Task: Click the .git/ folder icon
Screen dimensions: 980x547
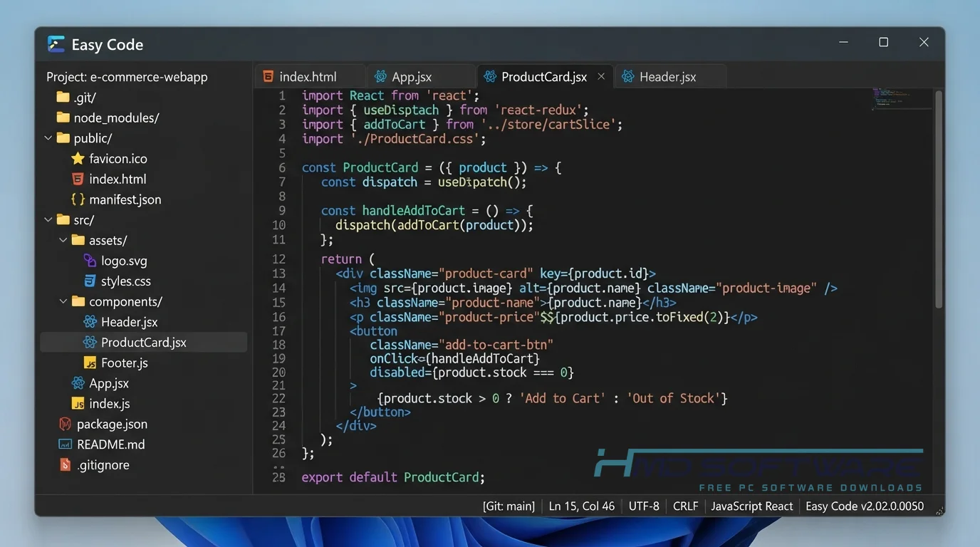Action: pyautogui.click(x=63, y=98)
